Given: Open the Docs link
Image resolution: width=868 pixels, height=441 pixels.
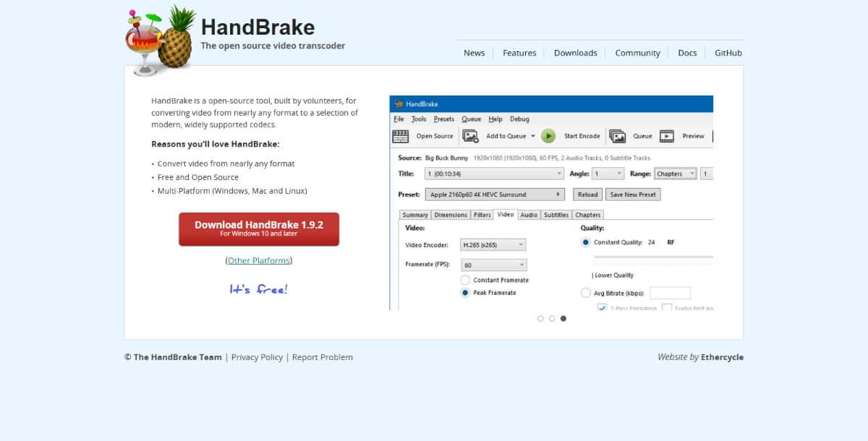Looking at the screenshot, I should 687,53.
